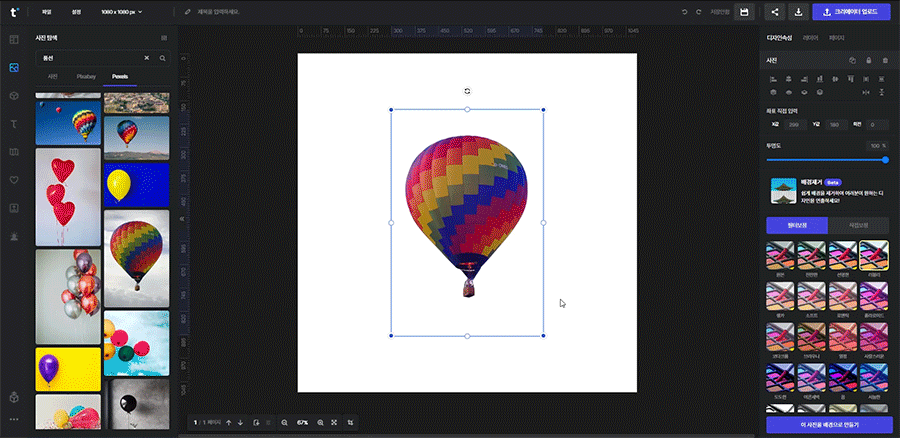Image resolution: width=900 pixels, height=438 pixels.
Task: Click the save icon in top toolbar
Action: [x=744, y=12]
